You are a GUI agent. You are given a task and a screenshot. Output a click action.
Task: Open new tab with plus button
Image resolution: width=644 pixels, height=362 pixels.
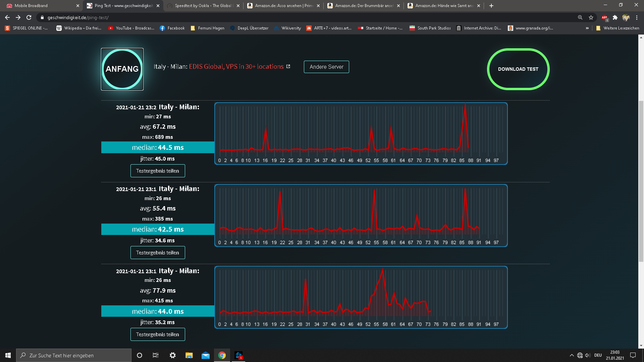click(491, 6)
